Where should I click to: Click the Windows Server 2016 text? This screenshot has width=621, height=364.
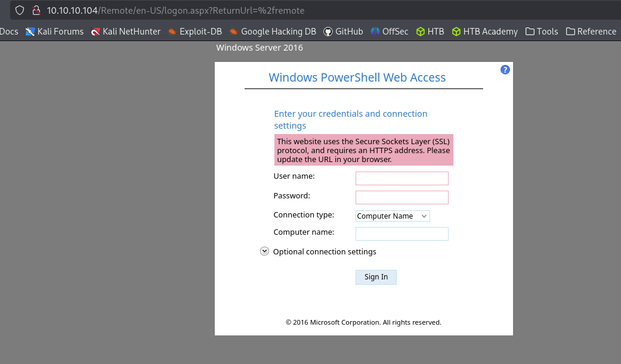[x=259, y=48]
